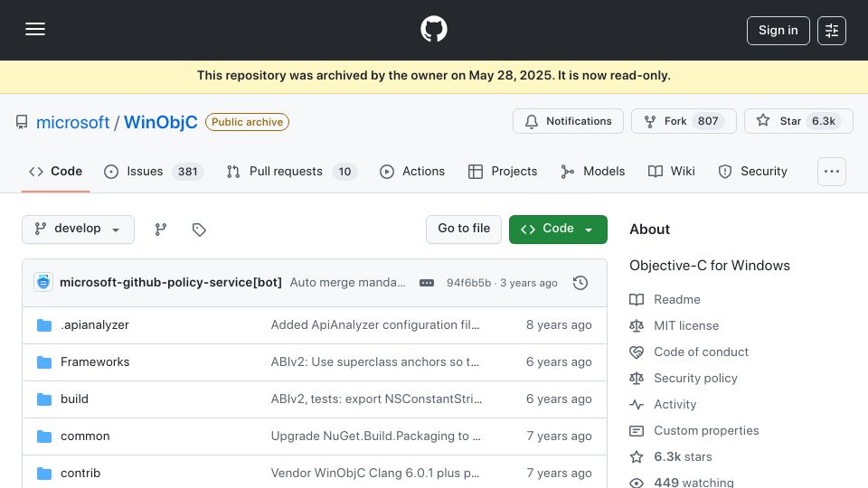
Task: Click the .apianalyzer folder icon
Action: coord(44,325)
